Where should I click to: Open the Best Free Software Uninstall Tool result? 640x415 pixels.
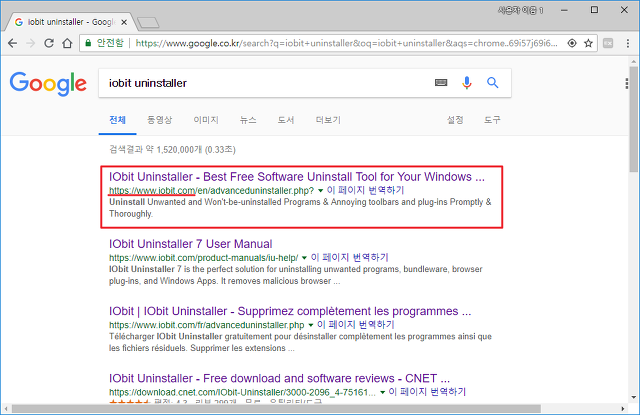(x=297, y=177)
